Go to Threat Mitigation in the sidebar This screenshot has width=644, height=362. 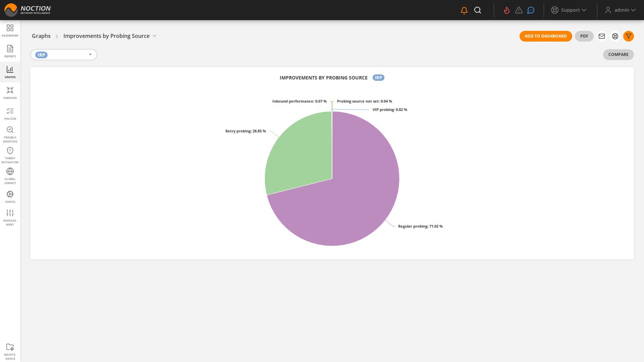[10, 155]
